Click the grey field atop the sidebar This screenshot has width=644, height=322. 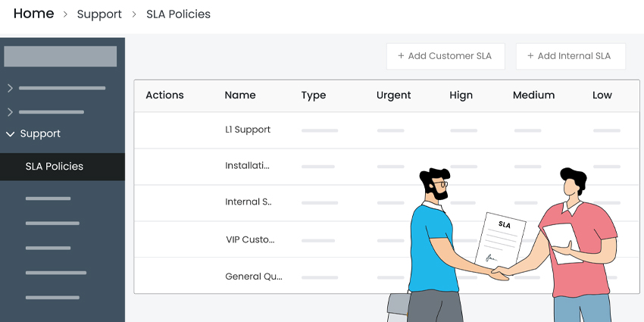point(61,57)
